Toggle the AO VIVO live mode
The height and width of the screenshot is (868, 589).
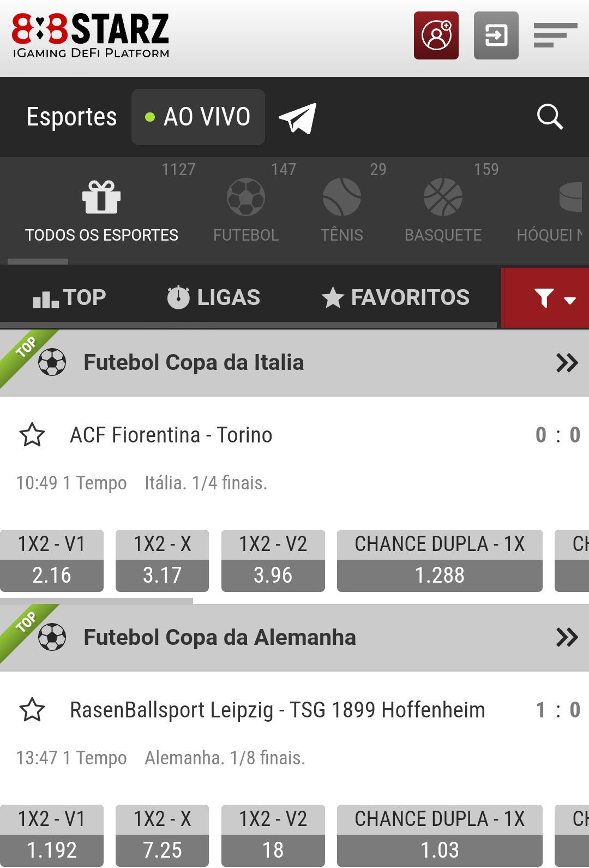[x=198, y=117]
